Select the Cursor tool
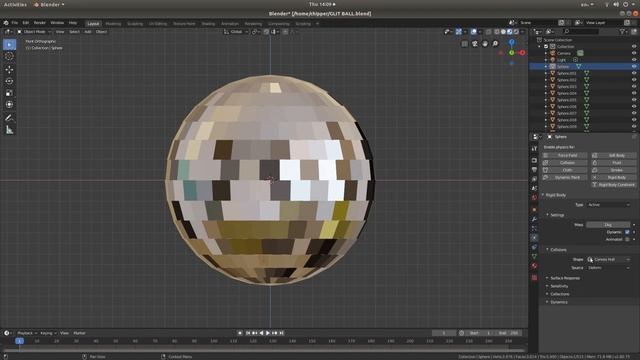The image size is (640, 360). pos(9,56)
